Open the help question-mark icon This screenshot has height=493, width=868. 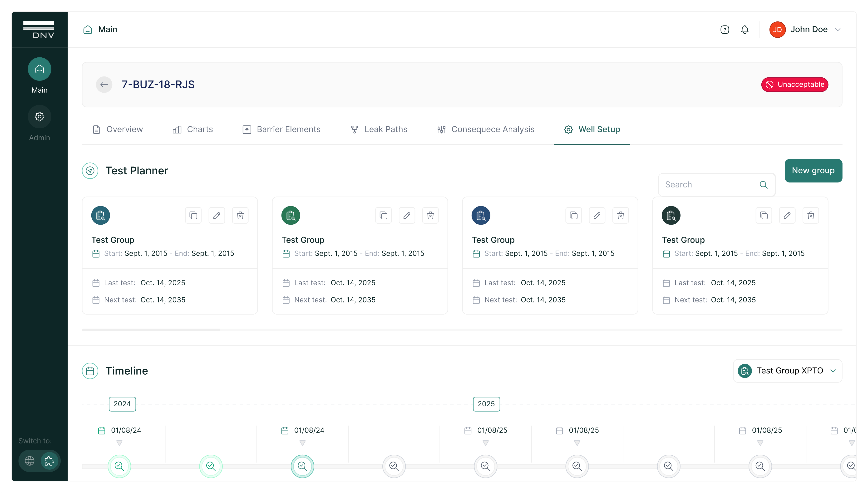(x=725, y=30)
